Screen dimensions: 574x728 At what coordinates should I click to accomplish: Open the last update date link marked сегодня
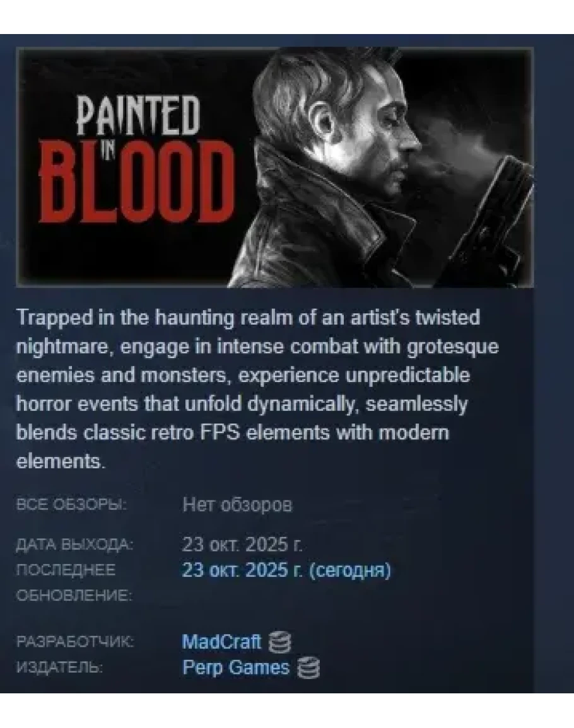pyautogui.click(x=286, y=570)
